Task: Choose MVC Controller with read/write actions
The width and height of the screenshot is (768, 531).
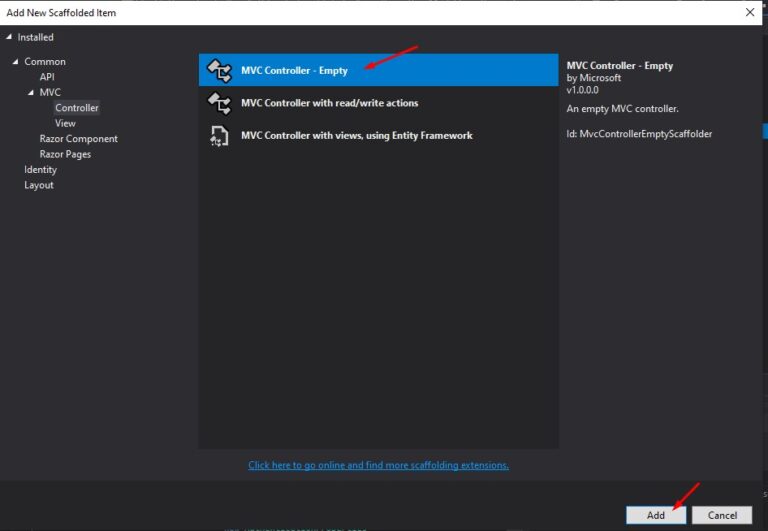Action: click(329, 103)
